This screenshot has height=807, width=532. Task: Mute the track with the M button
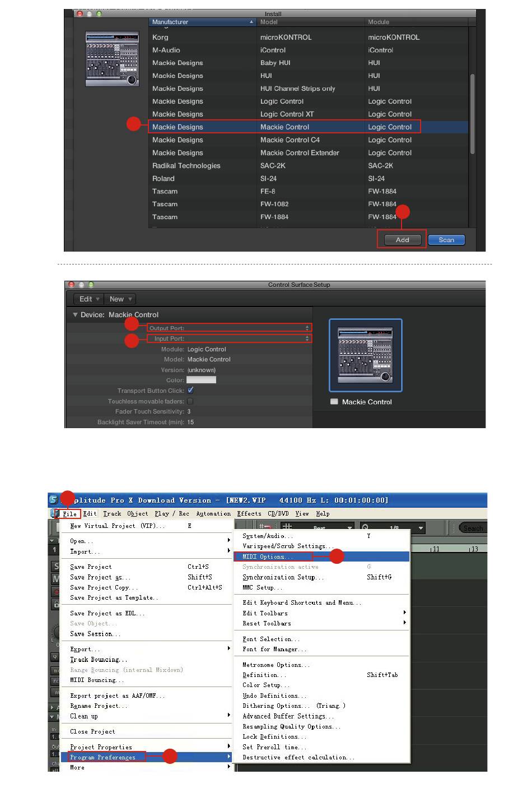pos(56,579)
